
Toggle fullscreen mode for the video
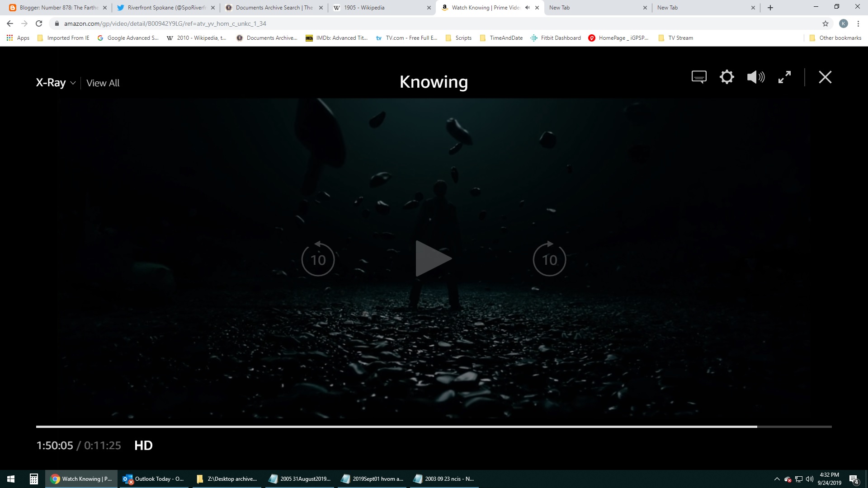pos(784,77)
